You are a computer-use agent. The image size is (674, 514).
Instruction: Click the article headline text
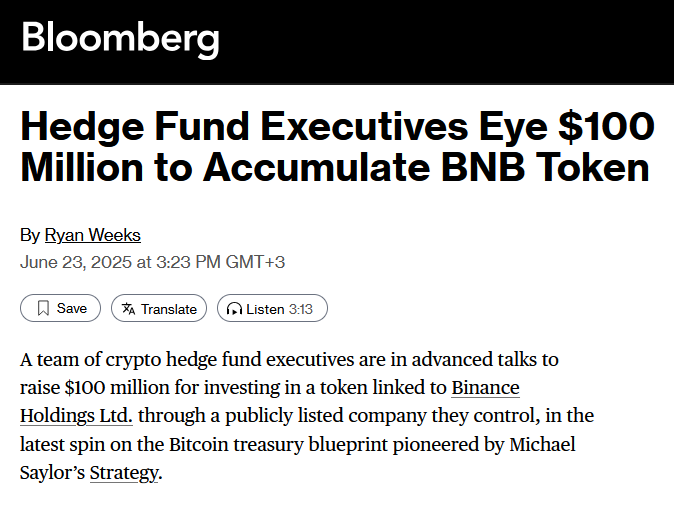coord(336,146)
